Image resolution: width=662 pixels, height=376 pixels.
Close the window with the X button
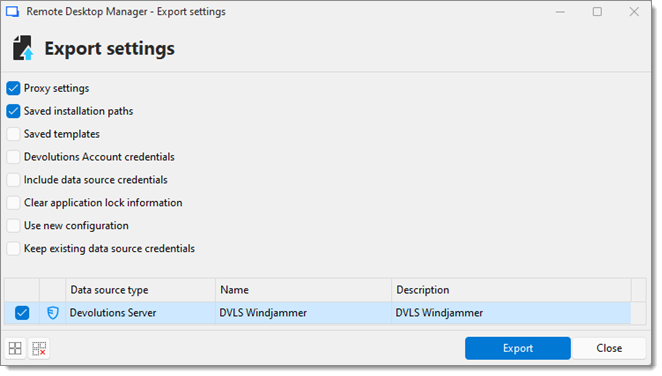click(x=634, y=12)
